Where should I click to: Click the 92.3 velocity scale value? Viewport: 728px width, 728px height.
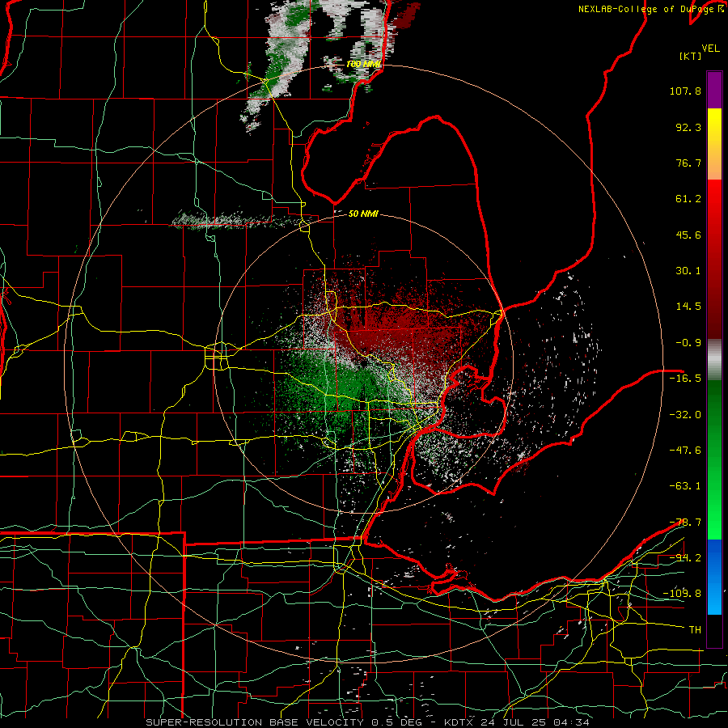[x=688, y=127]
